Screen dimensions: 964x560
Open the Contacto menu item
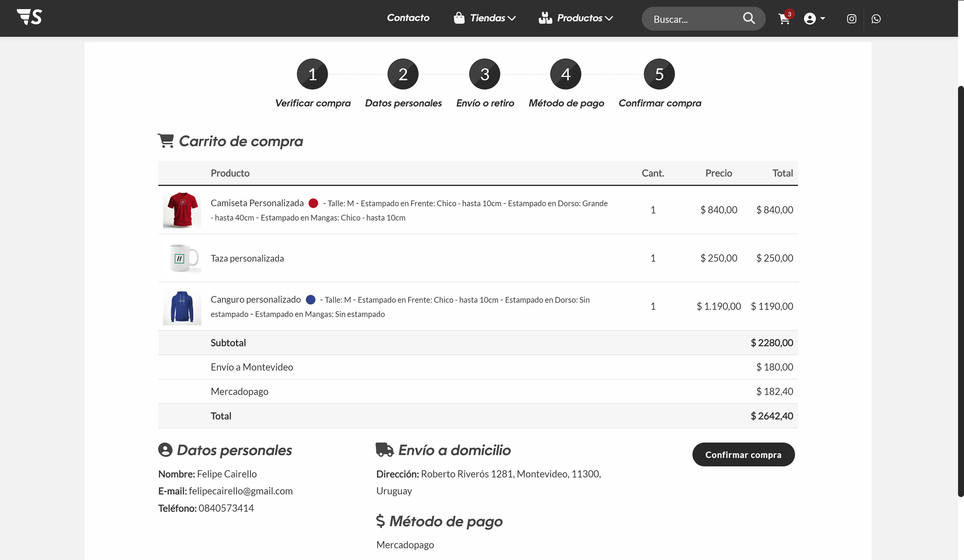(x=408, y=18)
